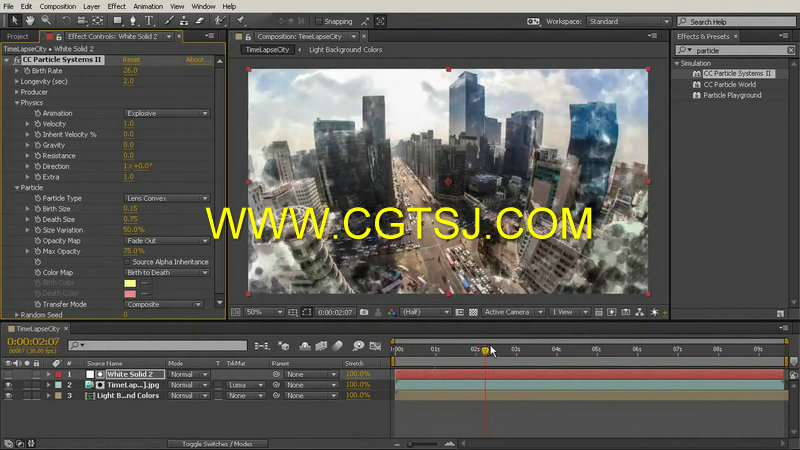Toggle lock for White Solid 2 layer
The height and width of the screenshot is (450, 800).
pyautogui.click(x=36, y=374)
